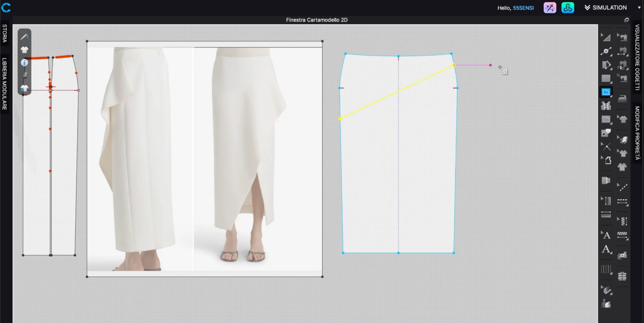Click the magenta point right of the pattern
Screen dimensions: 644x323
[x=490, y=65]
